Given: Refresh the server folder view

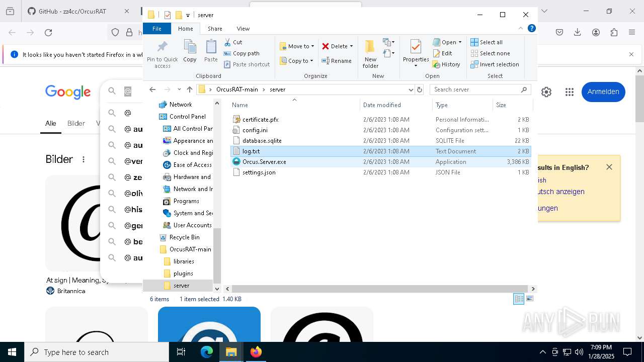Looking at the screenshot, I should click(420, 89).
